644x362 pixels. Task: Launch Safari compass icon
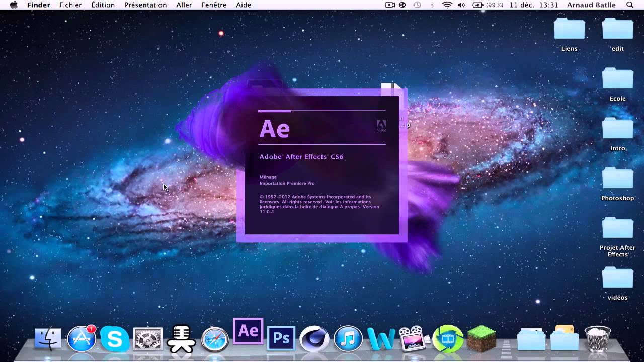pyautogui.click(x=215, y=339)
